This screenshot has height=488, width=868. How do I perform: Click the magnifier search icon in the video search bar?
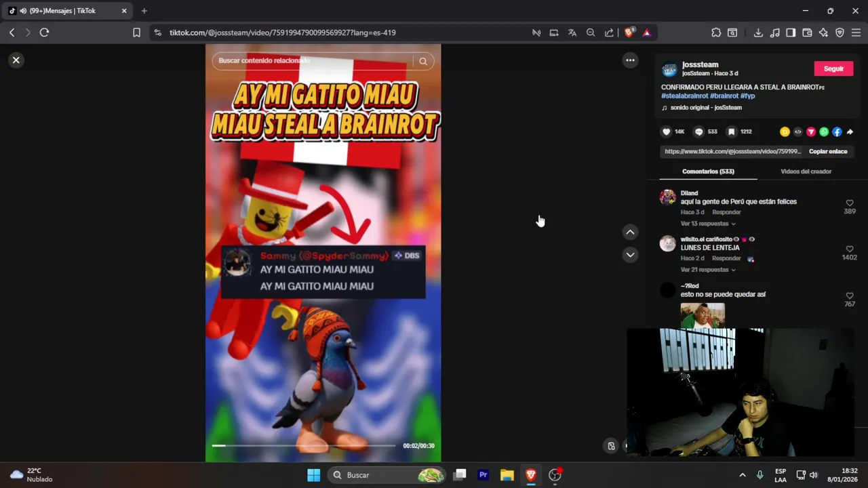tap(423, 61)
